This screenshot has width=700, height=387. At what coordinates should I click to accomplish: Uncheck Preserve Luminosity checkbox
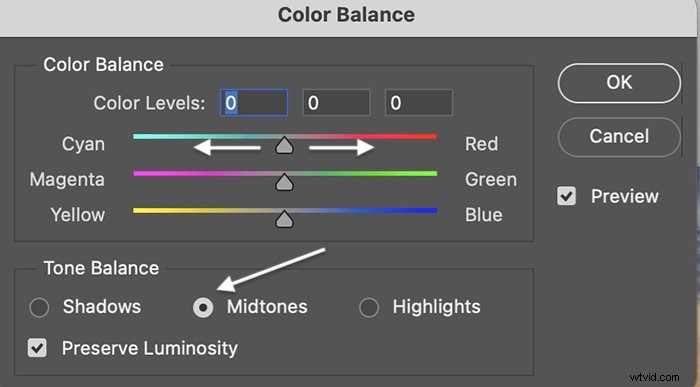[37, 348]
